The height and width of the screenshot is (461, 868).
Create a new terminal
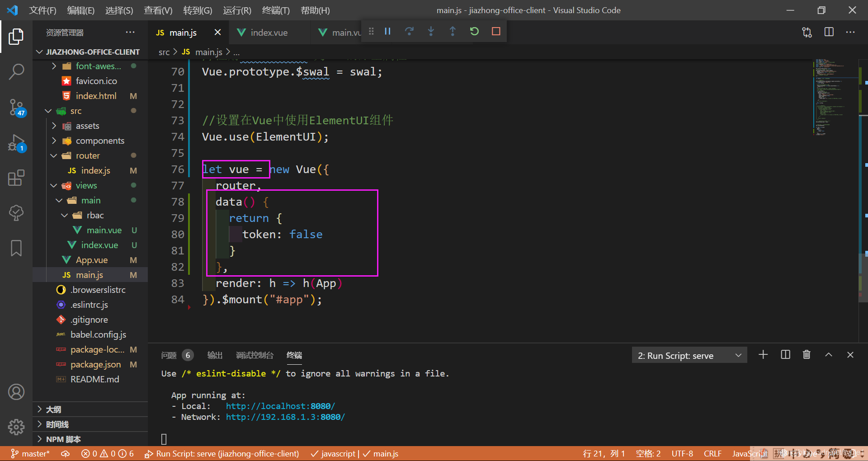click(x=763, y=355)
